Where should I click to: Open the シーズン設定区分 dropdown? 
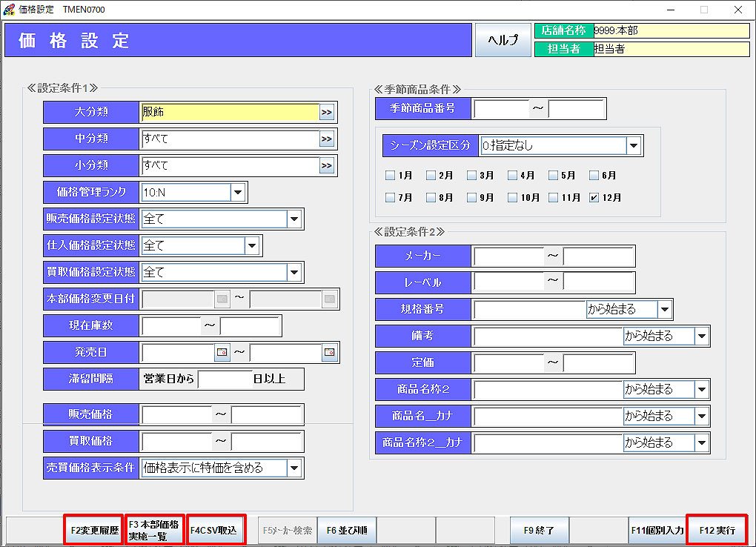(x=633, y=146)
